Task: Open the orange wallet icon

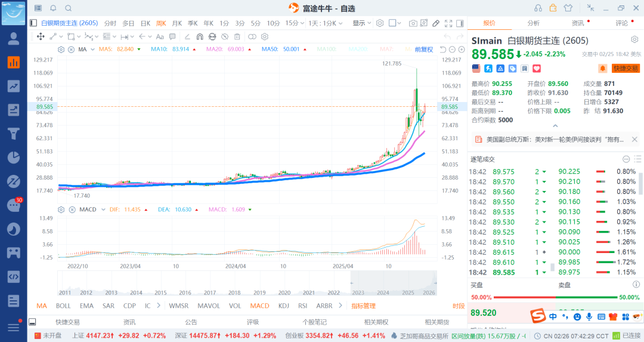Action: tap(553, 8)
